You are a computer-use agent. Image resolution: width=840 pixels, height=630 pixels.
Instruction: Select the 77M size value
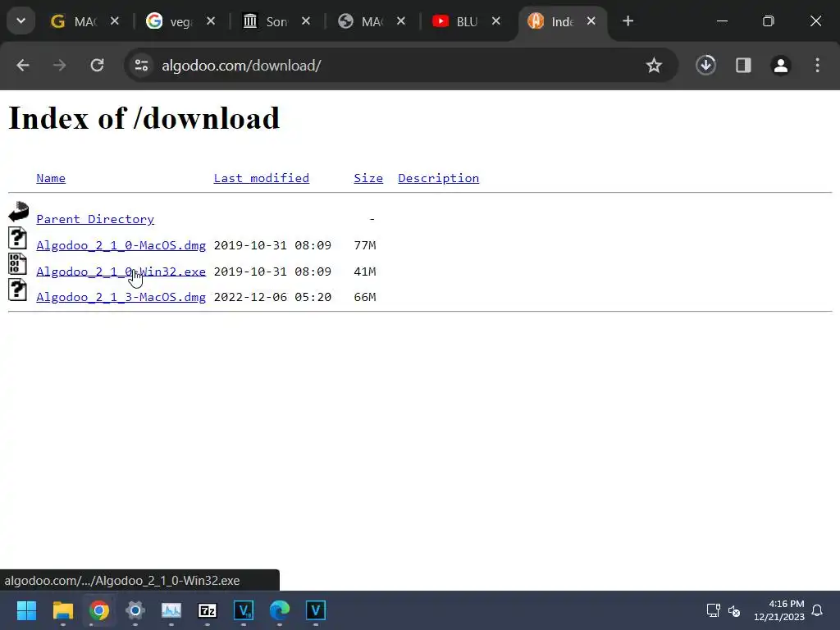point(365,245)
